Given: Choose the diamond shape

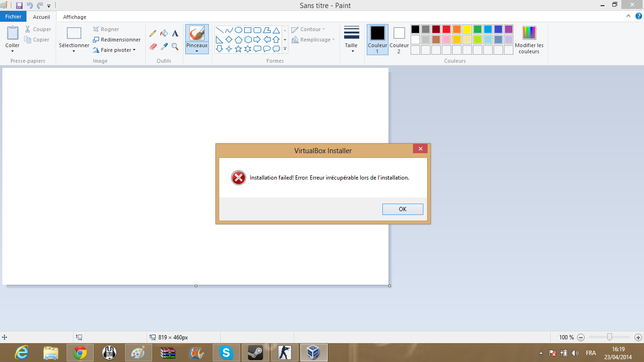Looking at the screenshot, I should (229, 40).
